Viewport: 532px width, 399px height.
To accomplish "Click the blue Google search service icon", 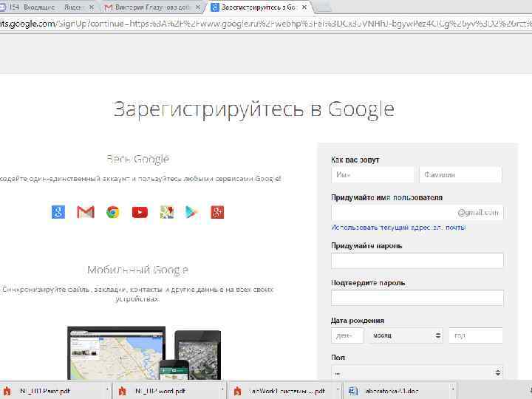I will [58, 212].
